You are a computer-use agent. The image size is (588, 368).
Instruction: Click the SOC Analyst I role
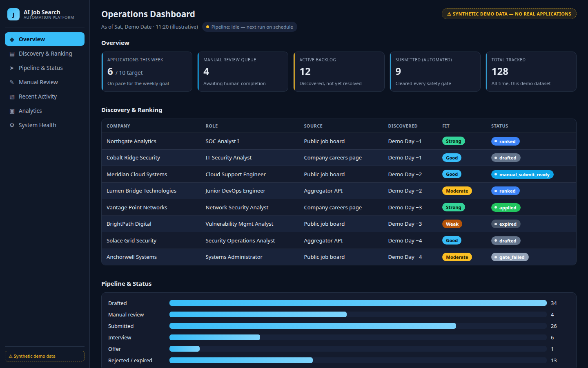[222, 141]
